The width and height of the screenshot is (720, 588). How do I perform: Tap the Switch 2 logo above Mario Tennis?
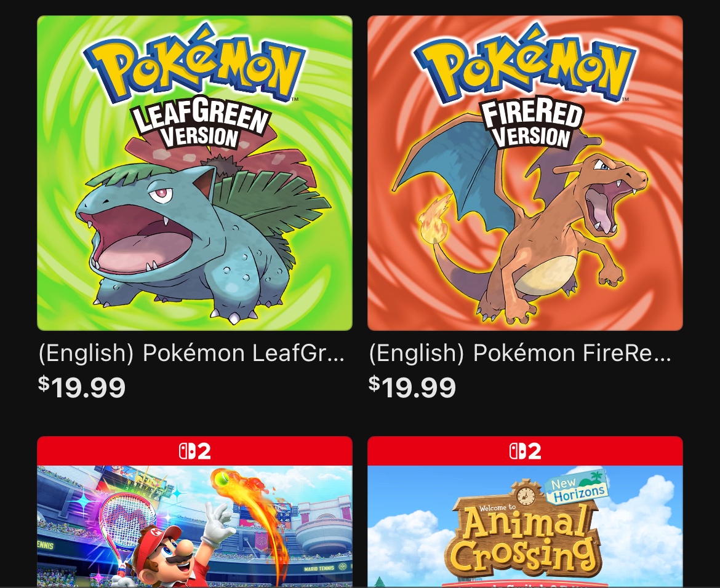click(x=194, y=451)
